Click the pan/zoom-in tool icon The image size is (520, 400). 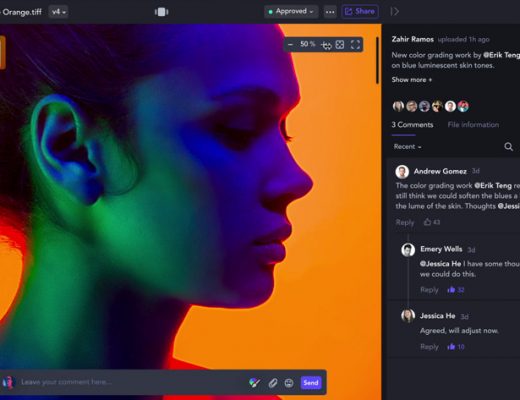[x=326, y=45]
